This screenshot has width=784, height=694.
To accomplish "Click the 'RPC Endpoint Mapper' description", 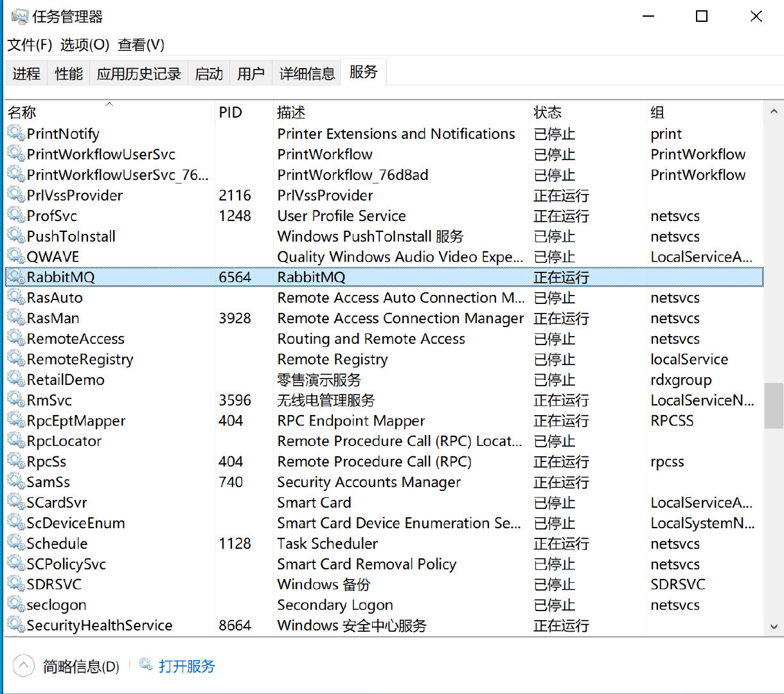I will (352, 421).
